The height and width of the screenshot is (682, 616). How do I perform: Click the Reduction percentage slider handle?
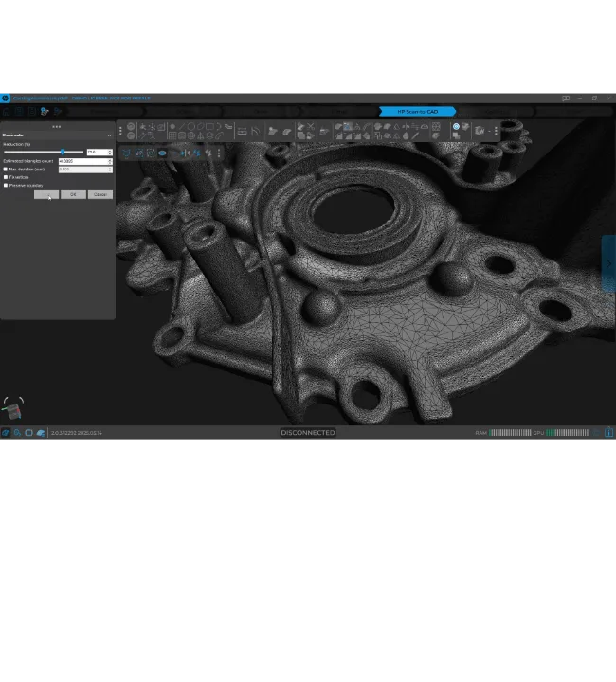63,152
